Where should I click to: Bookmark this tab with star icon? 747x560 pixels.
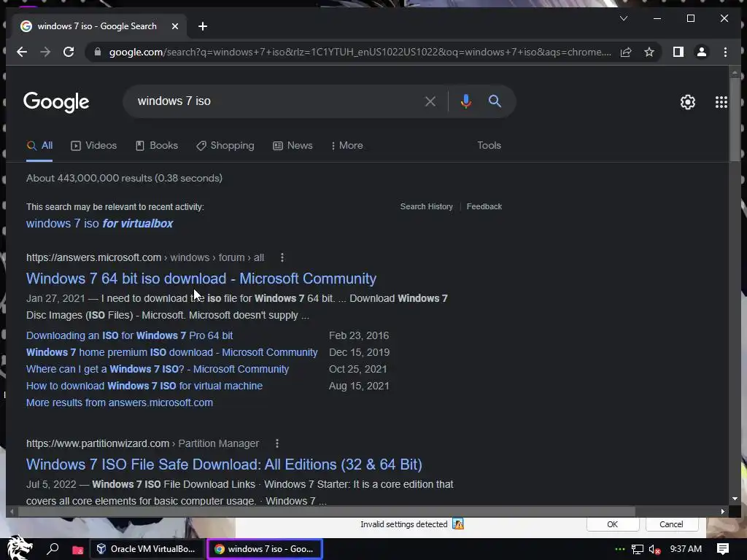[x=649, y=52]
